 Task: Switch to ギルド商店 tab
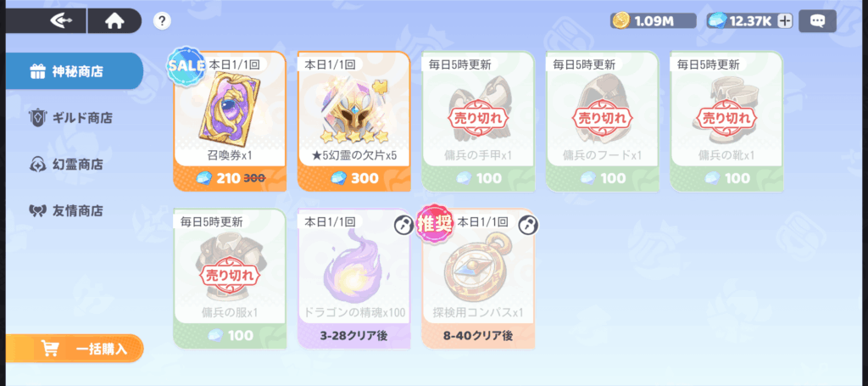tap(71, 117)
